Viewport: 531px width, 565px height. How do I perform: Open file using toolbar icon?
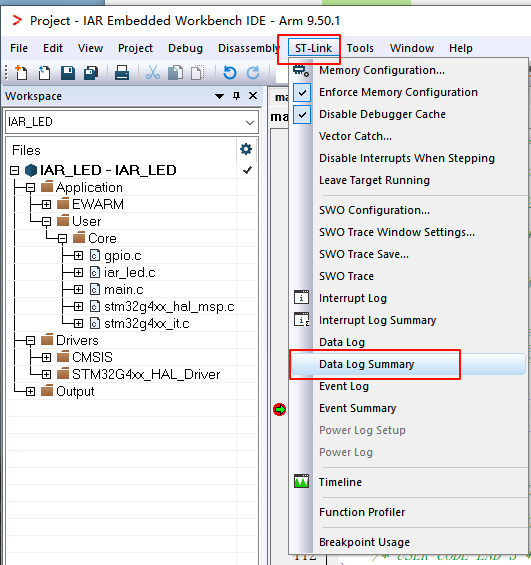(x=44, y=72)
